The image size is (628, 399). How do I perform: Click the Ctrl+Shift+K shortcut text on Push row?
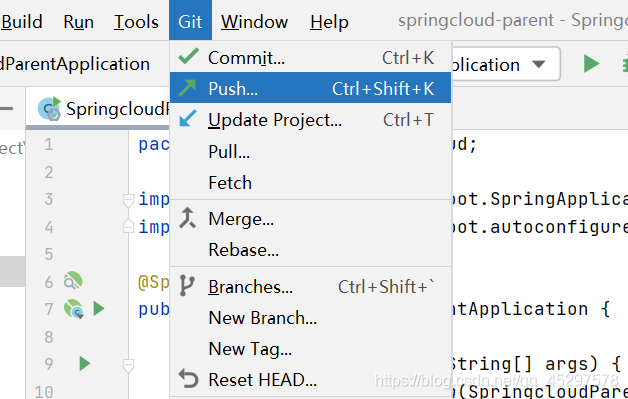(383, 89)
